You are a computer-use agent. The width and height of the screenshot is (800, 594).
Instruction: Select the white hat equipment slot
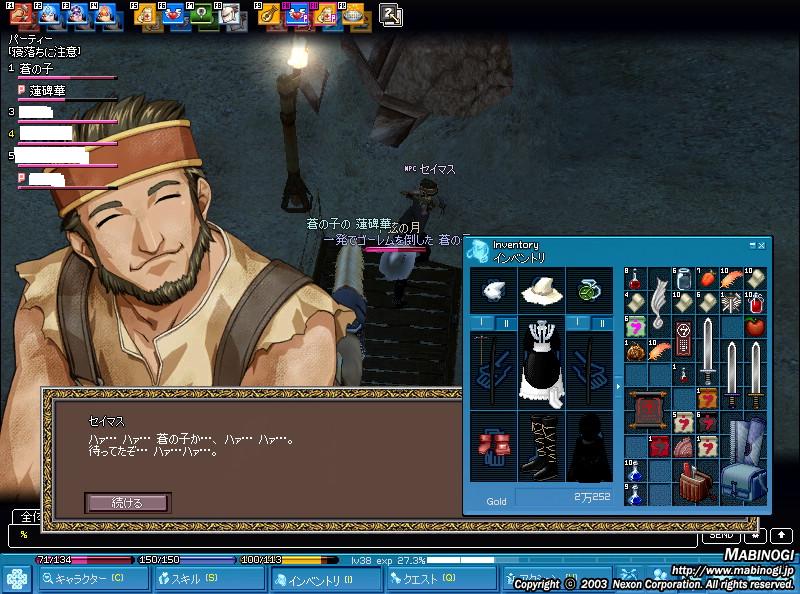[541, 290]
